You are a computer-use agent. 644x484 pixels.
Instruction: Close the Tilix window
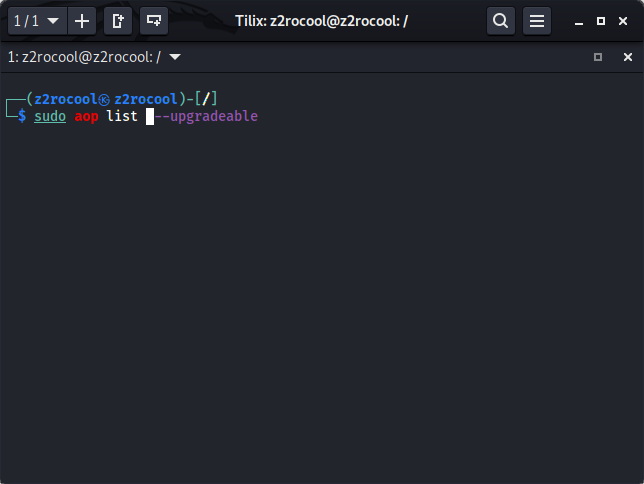click(623, 21)
